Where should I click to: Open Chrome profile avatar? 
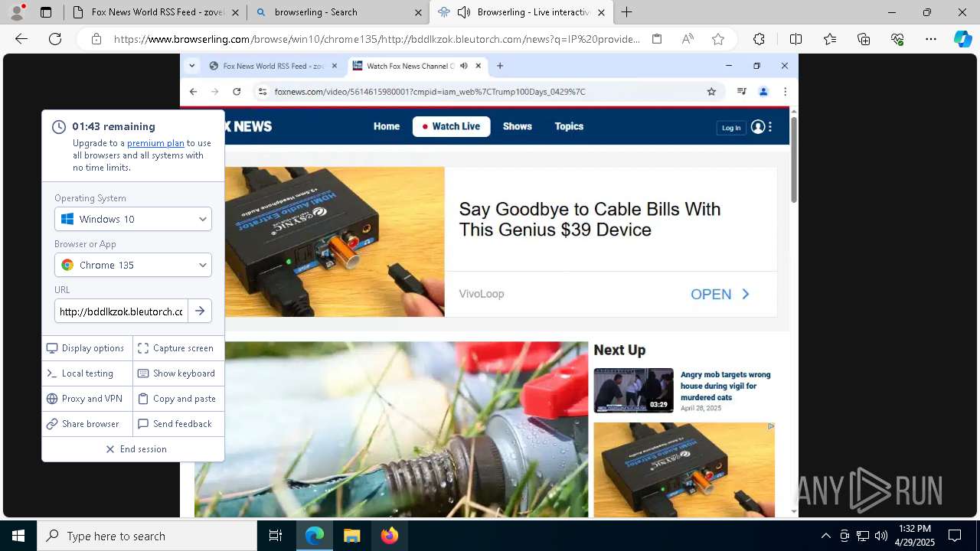[x=763, y=92]
